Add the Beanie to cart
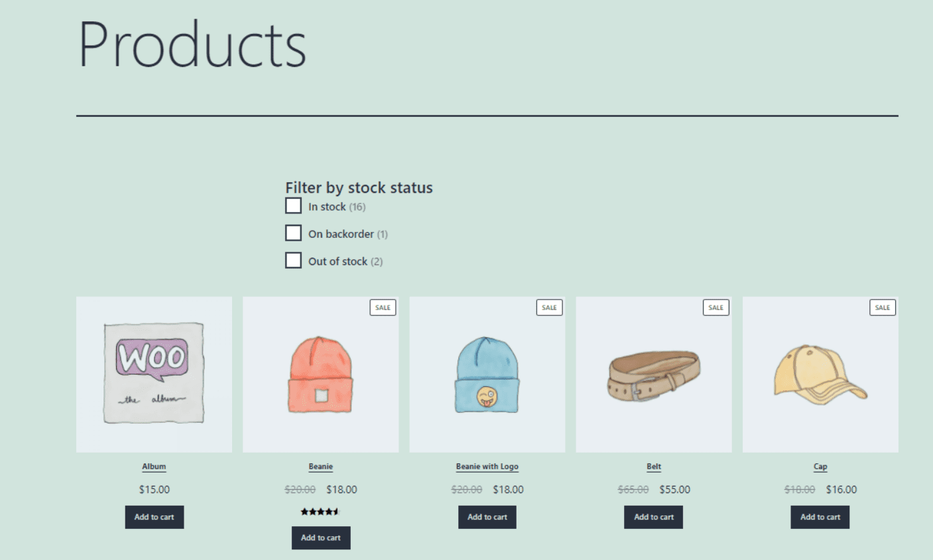The width and height of the screenshot is (933, 560). (320, 537)
